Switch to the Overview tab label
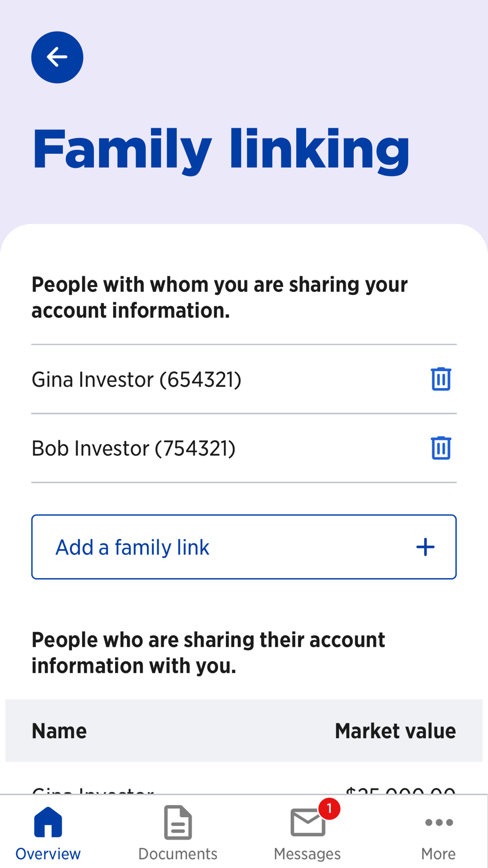 point(48,854)
